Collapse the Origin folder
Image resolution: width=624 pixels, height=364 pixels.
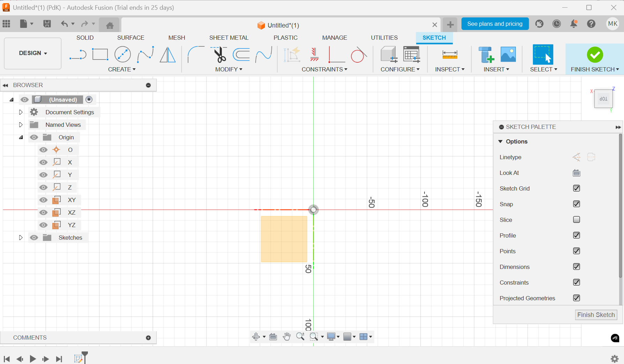[x=21, y=137]
